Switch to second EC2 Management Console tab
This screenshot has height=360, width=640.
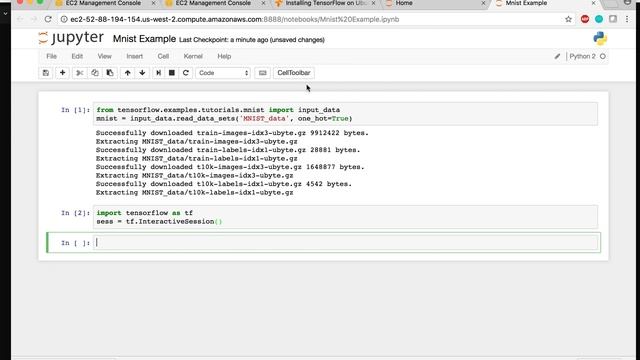tap(213, 3)
